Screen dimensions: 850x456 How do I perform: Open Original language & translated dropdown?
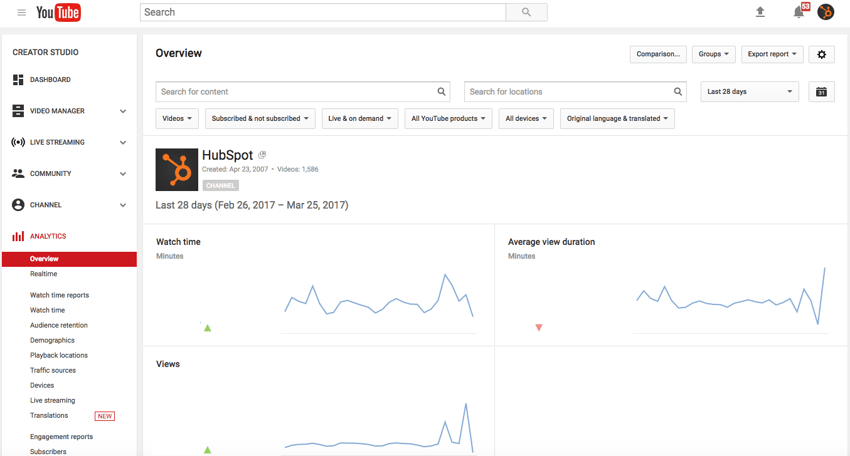617,118
